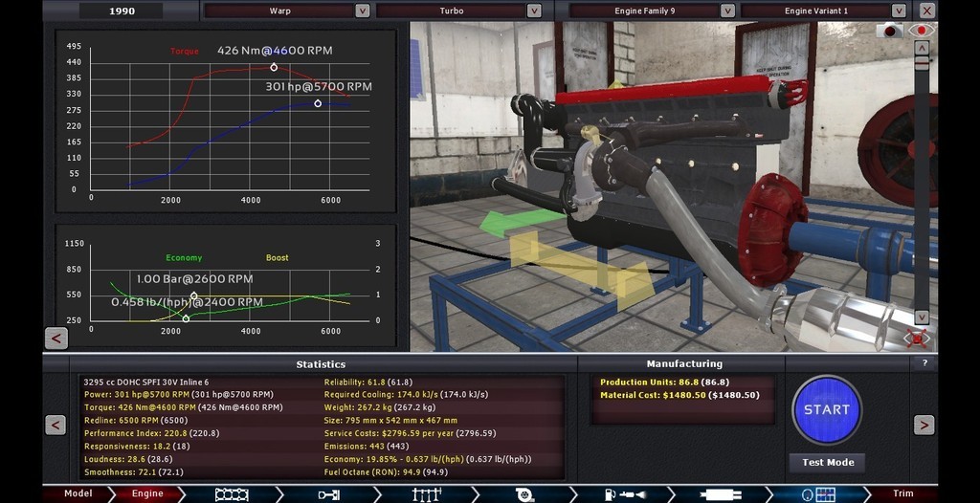Toggle the red eye visibility icon

pos(922,31)
